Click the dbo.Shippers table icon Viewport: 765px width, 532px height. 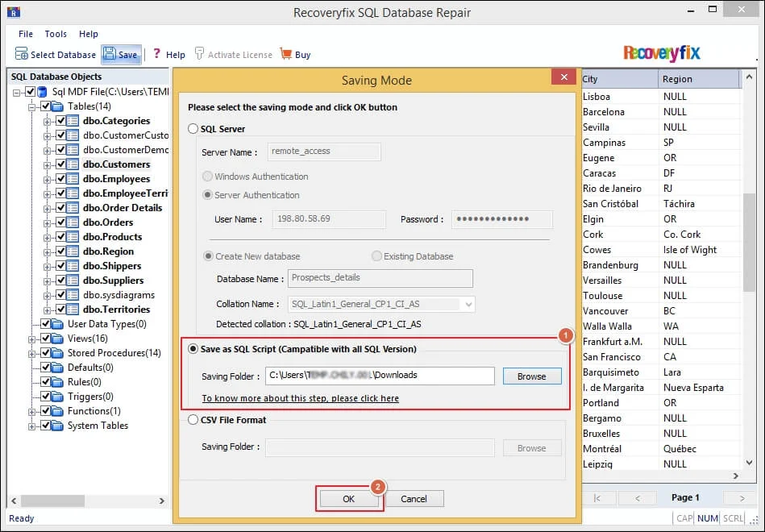(x=73, y=266)
